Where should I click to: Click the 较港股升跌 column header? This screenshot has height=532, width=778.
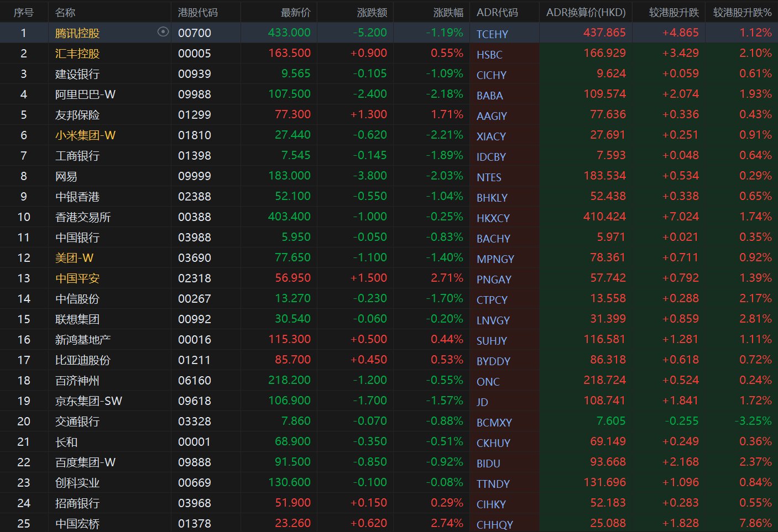(674, 12)
